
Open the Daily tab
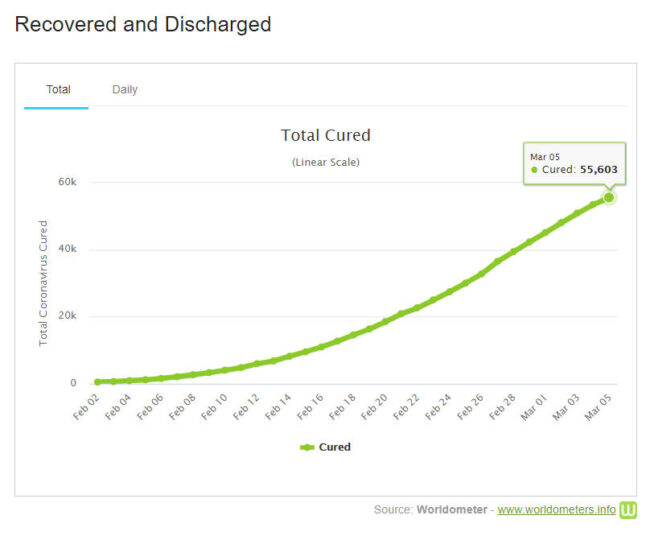click(125, 89)
